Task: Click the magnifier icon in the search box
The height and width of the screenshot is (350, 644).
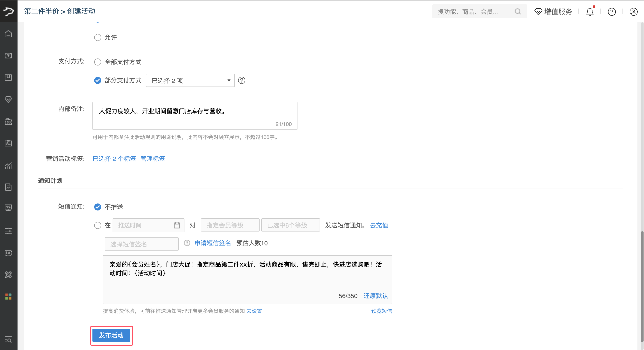Action: click(x=518, y=12)
